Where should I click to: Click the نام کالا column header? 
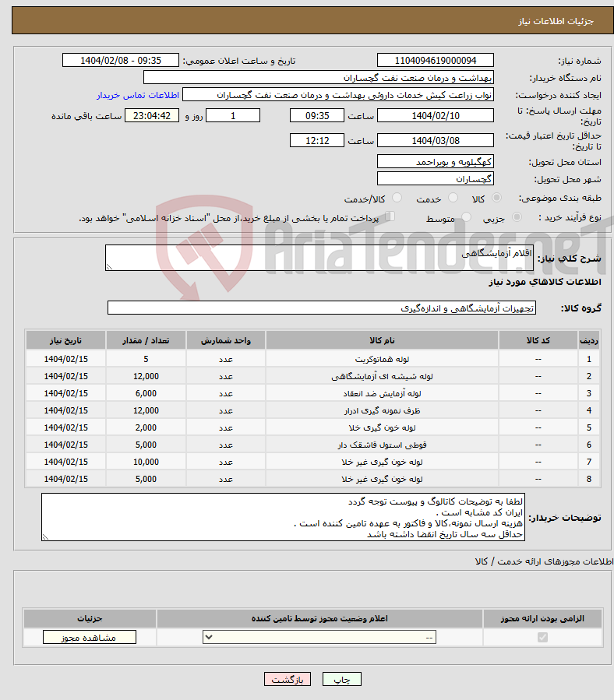(382, 340)
